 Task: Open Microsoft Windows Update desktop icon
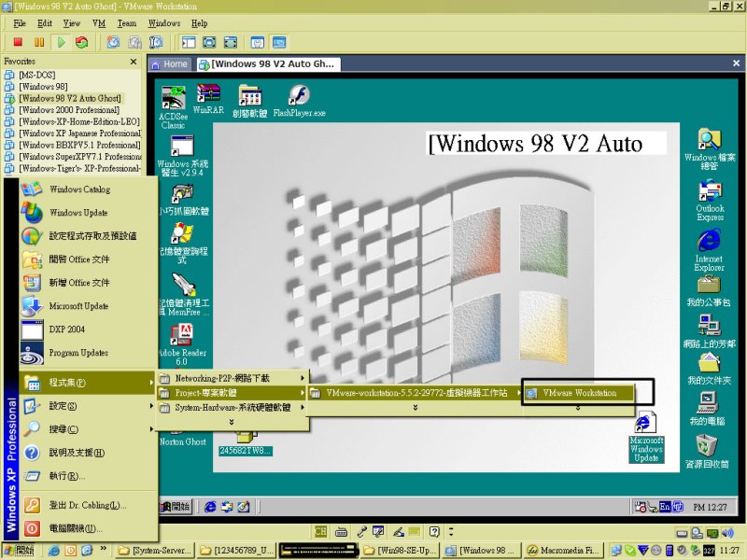[646, 437]
